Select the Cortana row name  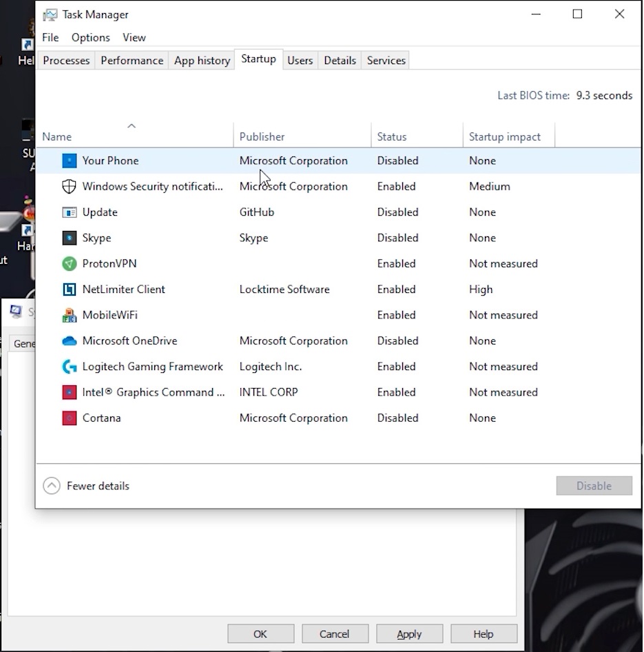pos(101,418)
